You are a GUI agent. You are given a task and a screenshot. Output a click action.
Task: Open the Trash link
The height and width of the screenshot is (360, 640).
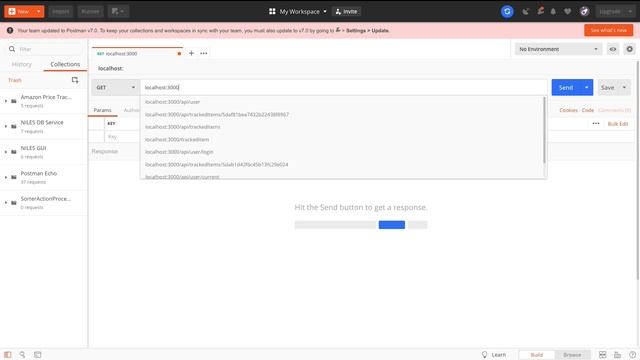pos(15,80)
